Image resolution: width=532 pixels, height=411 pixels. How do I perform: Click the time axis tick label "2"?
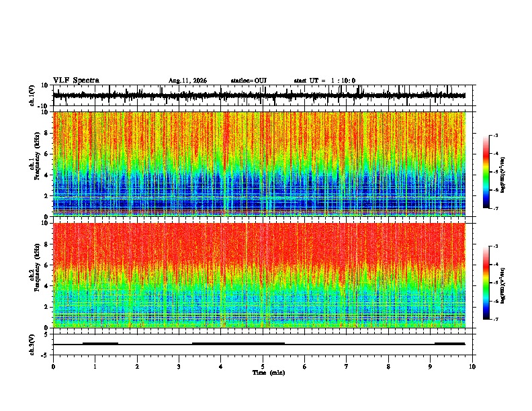(137, 367)
